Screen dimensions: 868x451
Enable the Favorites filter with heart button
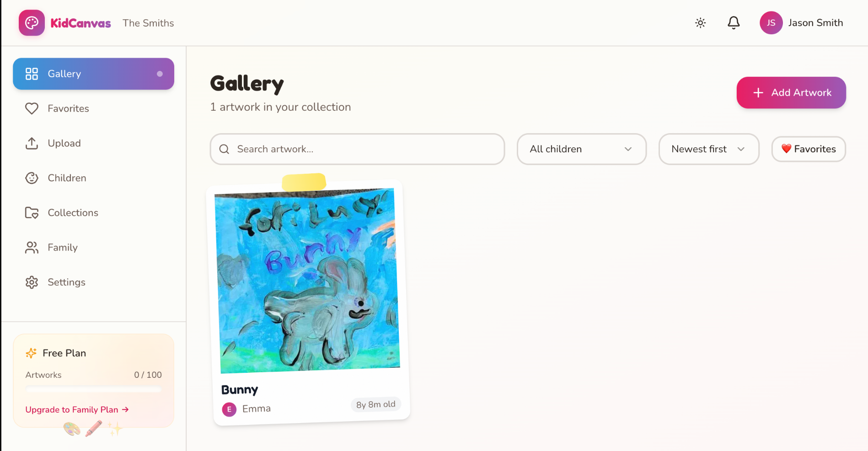pyautogui.click(x=808, y=149)
